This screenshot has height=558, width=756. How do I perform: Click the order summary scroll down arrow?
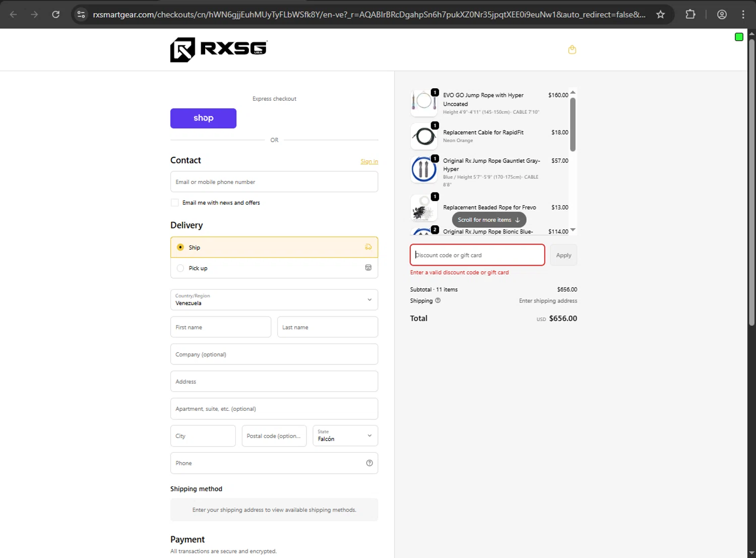coord(573,230)
